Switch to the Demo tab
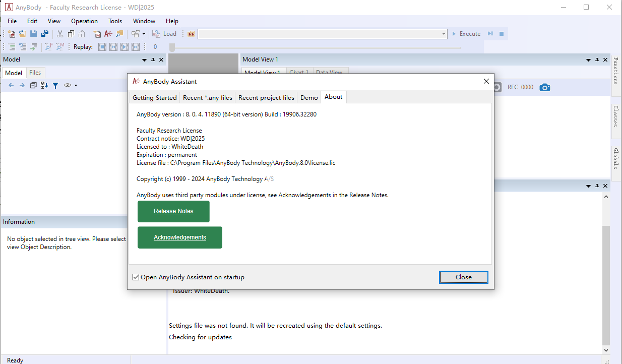Screen dimensions: 622x364 pos(309,97)
